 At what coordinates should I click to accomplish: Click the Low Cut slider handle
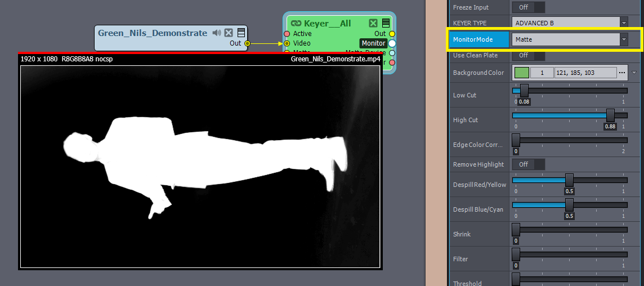click(524, 90)
